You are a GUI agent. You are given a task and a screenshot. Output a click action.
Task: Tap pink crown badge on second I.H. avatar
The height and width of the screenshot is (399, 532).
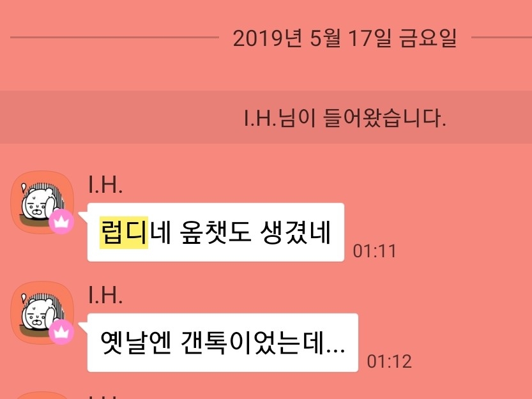point(61,332)
